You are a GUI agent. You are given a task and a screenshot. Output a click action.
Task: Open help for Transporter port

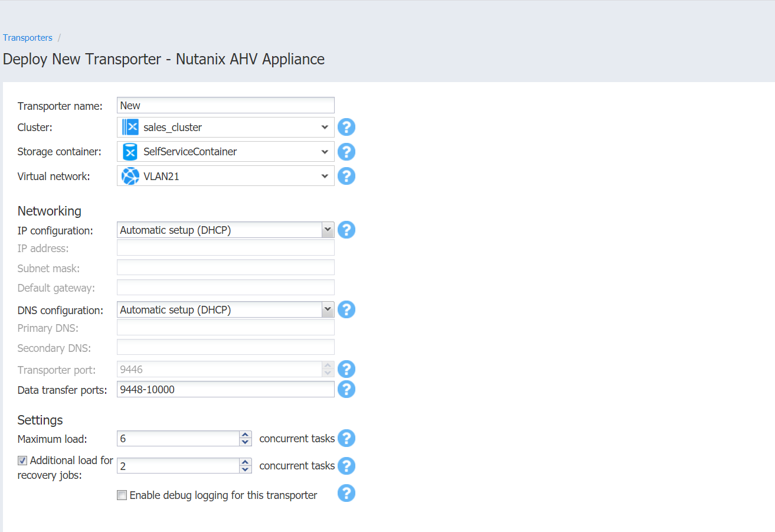coord(346,369)
